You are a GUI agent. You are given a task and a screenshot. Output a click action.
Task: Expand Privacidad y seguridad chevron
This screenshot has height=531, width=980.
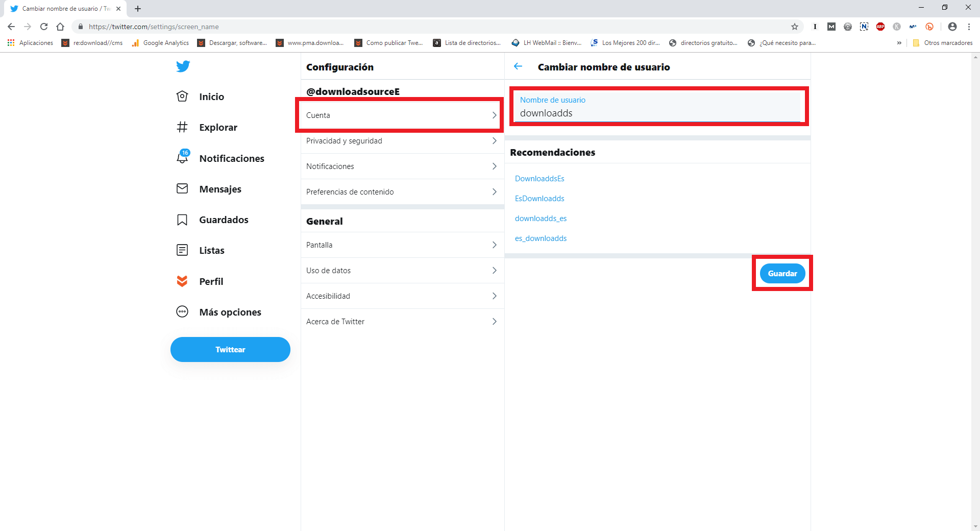(x=494, y=141)
